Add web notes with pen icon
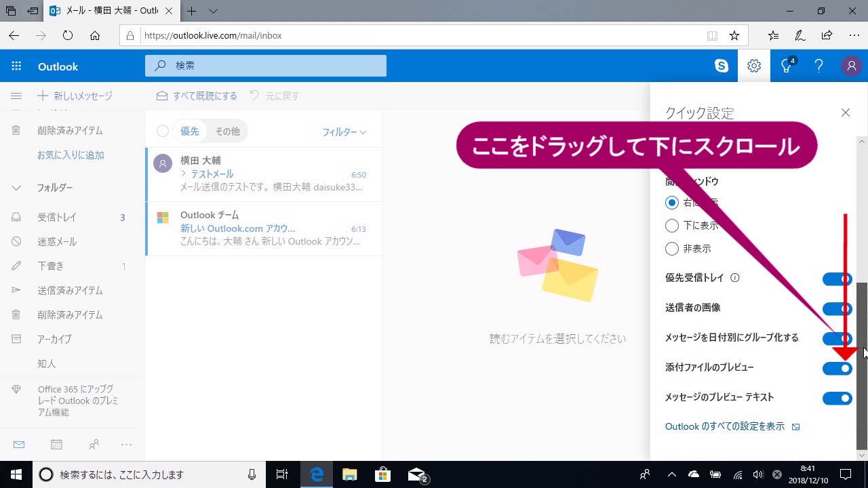868x488 pixels. 800,35
